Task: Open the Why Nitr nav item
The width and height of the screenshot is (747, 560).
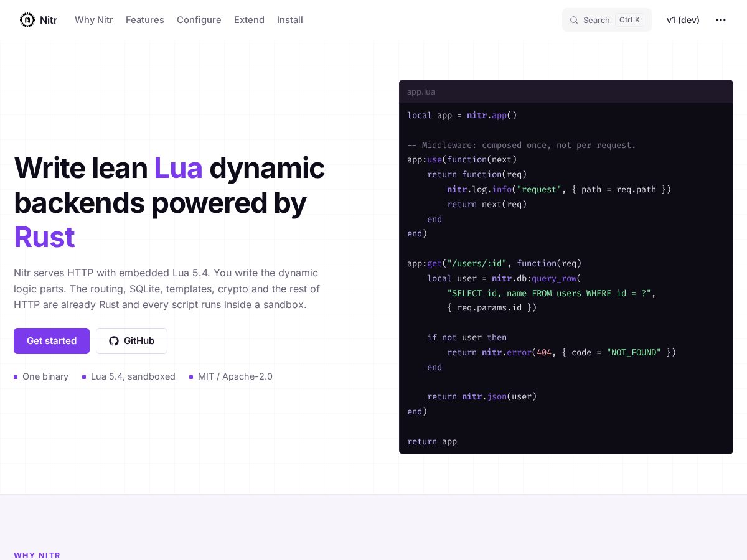Action: tap(94, 20)
